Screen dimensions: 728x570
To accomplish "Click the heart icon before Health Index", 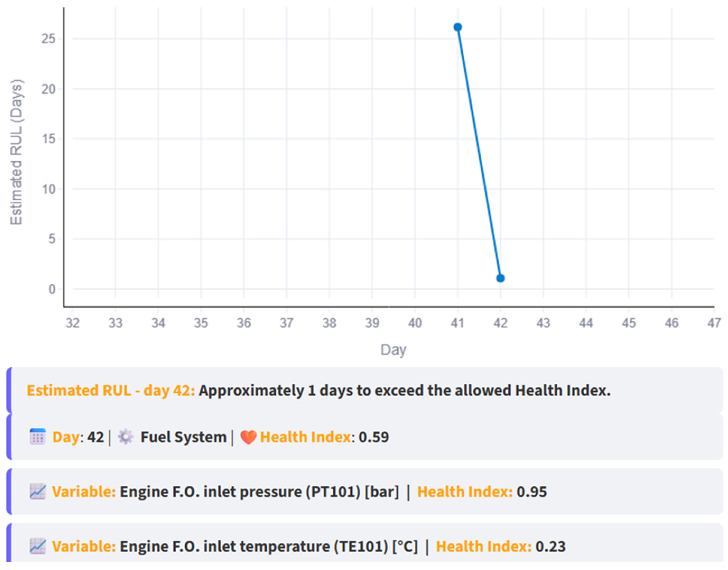I will coord(248,437).
